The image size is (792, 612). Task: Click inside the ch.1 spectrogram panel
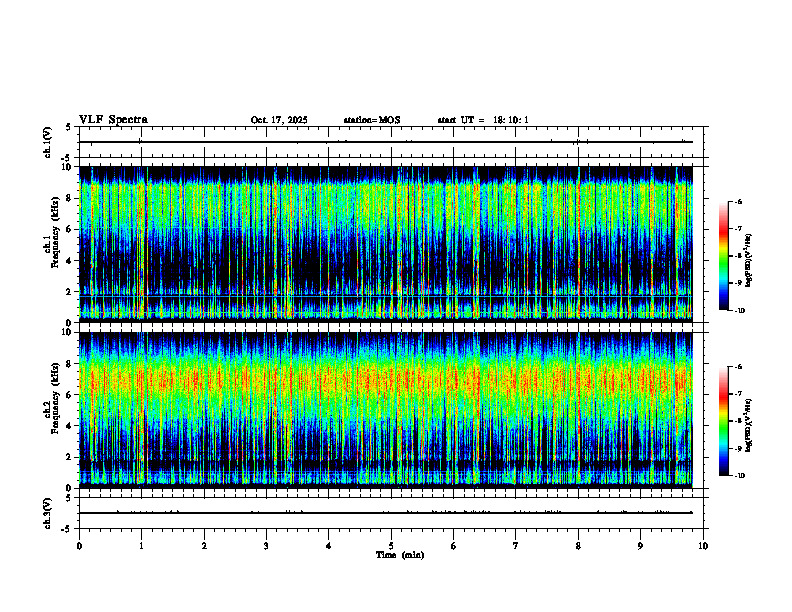coord(386,244)
